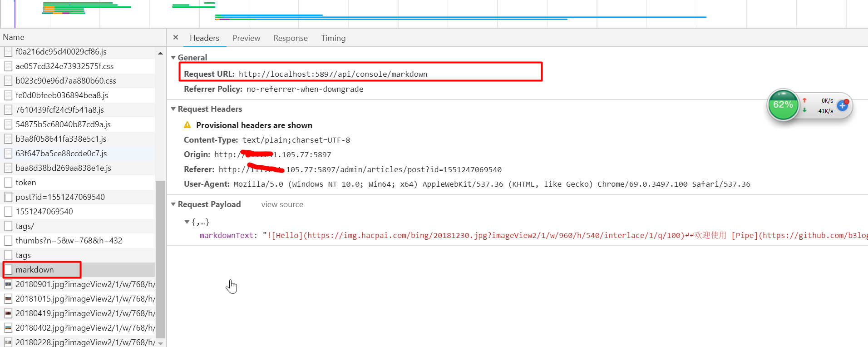The height and width of the screenshot is (347, 868).
Task: Click the blue plus accelerate icon
Action: 843,105
